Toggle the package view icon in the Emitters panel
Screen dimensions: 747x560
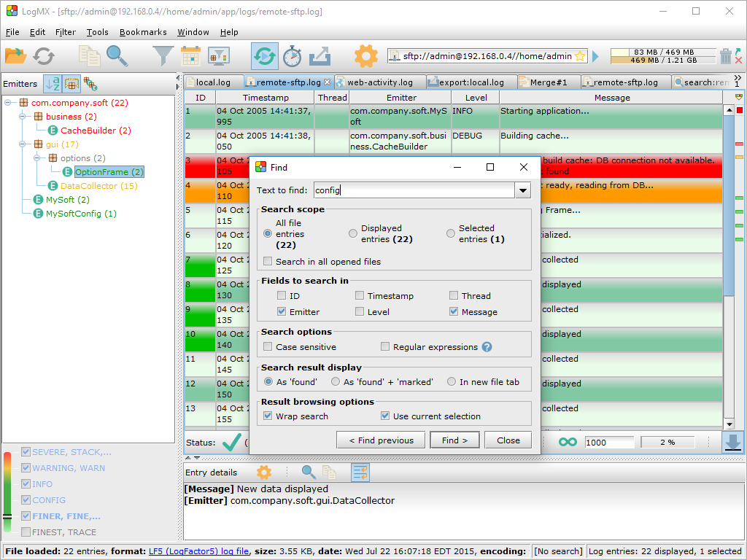71,84
